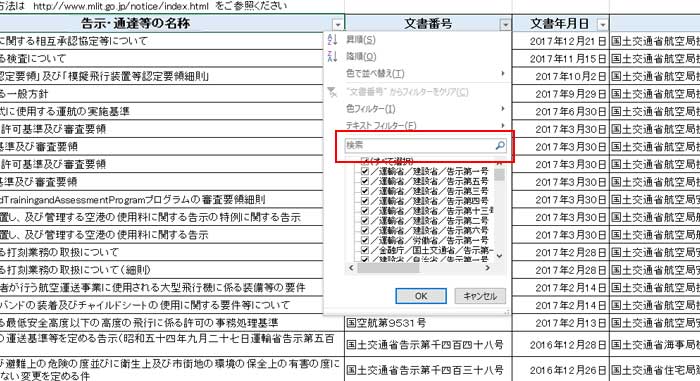700x381 pixels.
Task: Toggle the ／運輸省／建設省／告示第五号 checkbox
Action: [365, 181]
